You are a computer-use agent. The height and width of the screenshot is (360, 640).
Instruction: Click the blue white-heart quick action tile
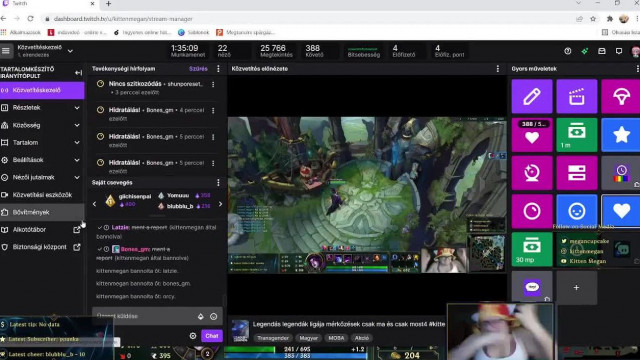[621, 211]
